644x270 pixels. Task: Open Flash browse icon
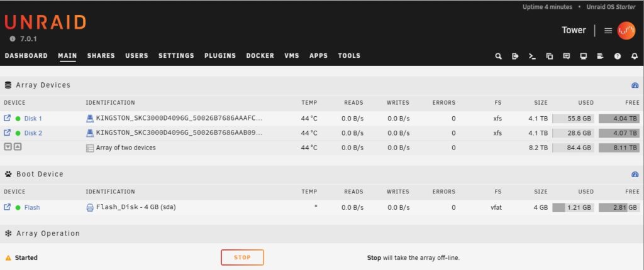click(8, 207)
